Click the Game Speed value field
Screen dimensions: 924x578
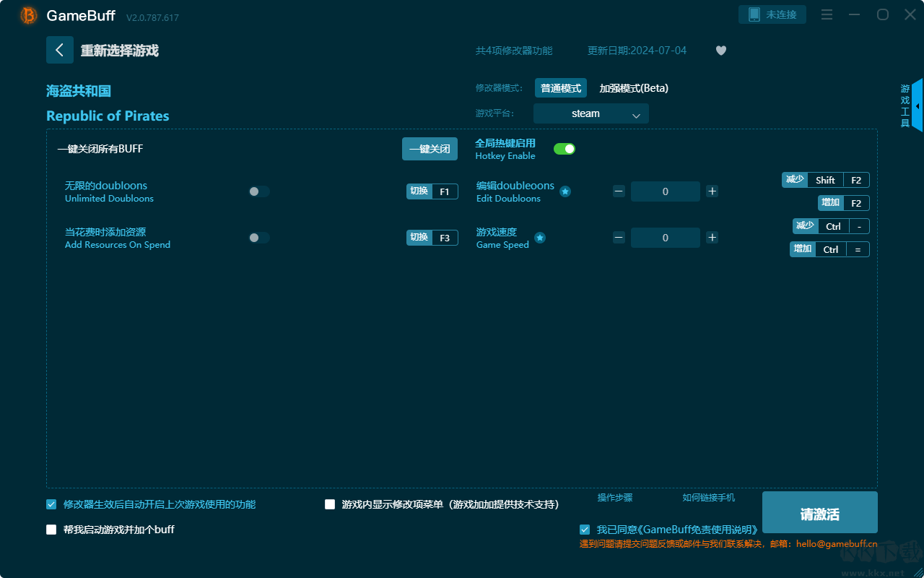pos(666,238)
